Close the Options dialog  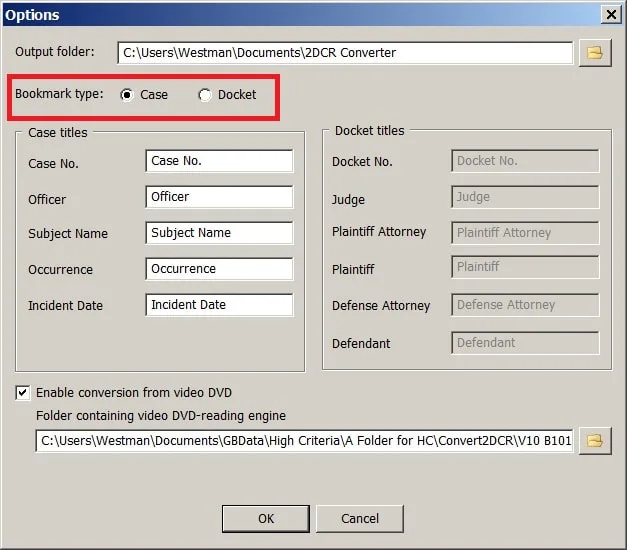[611, 14]
